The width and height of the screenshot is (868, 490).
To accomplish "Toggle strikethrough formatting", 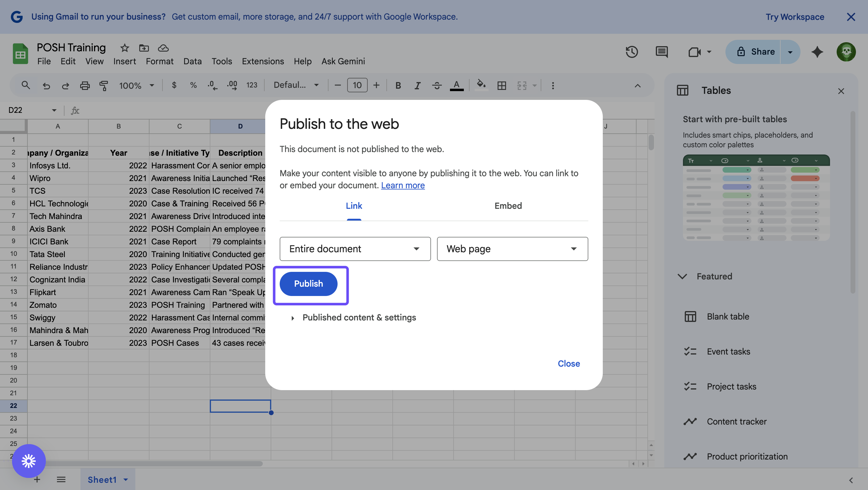I will 437,85.
